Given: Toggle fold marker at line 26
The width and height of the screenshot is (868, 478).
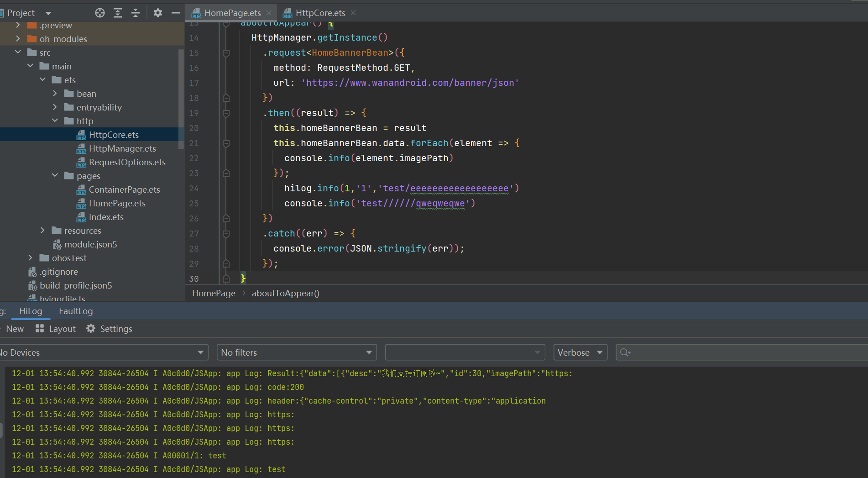Looking at the screenshot, I should (x=226, y=219).
